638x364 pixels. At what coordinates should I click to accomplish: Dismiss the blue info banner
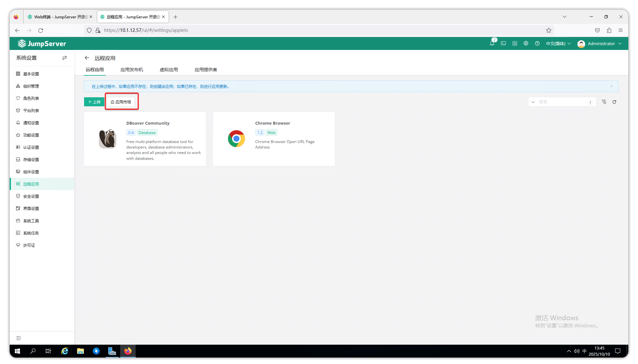pyautogui.click(x=611, y=86)
